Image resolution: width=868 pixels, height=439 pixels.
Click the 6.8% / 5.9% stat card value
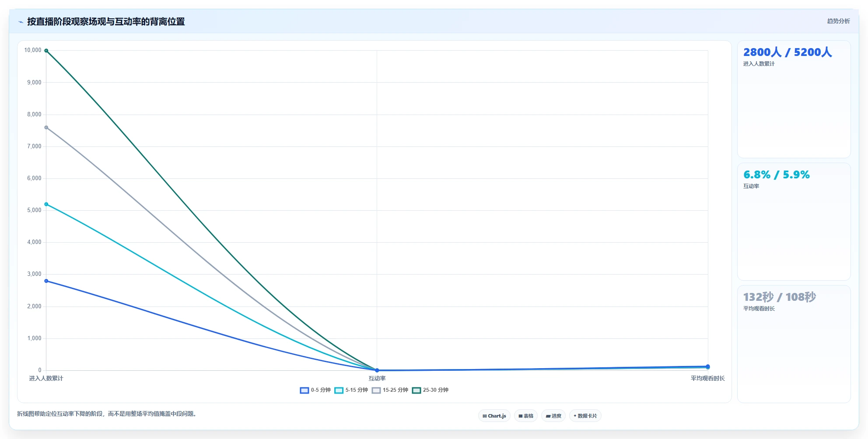[777, 174]
